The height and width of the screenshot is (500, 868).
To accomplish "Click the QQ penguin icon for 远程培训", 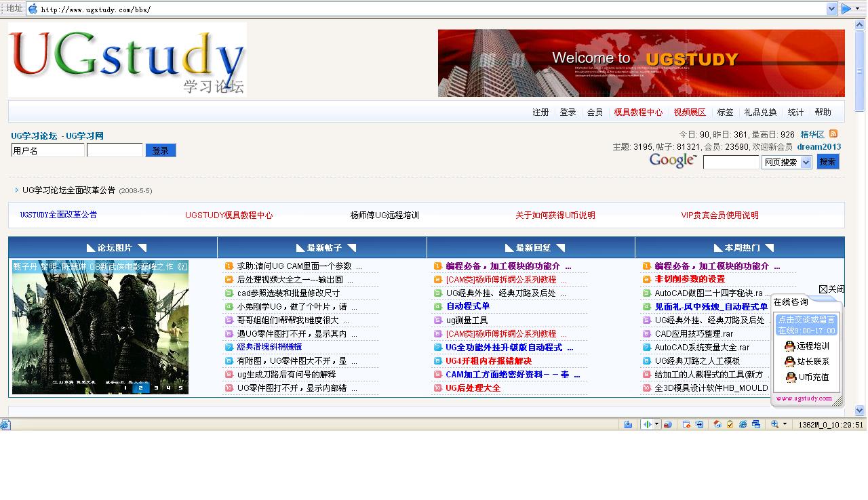I will (789, 346).
